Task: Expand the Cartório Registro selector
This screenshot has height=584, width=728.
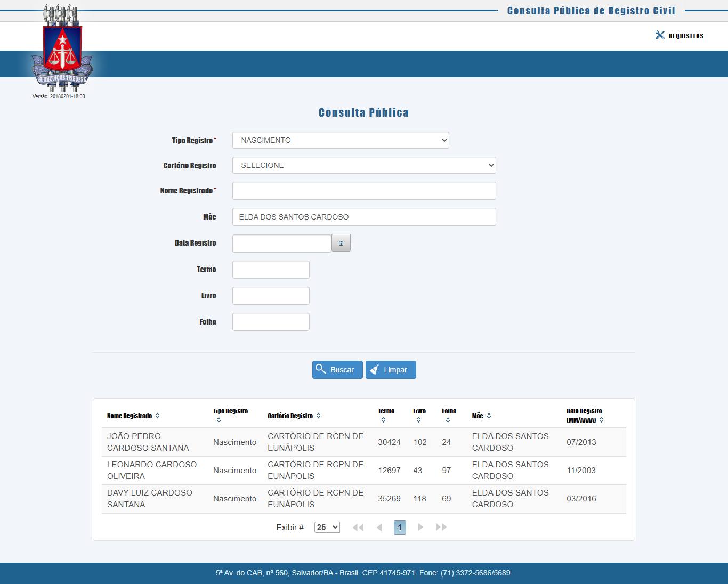Action: pyautogui.click(x=364, y=165)
